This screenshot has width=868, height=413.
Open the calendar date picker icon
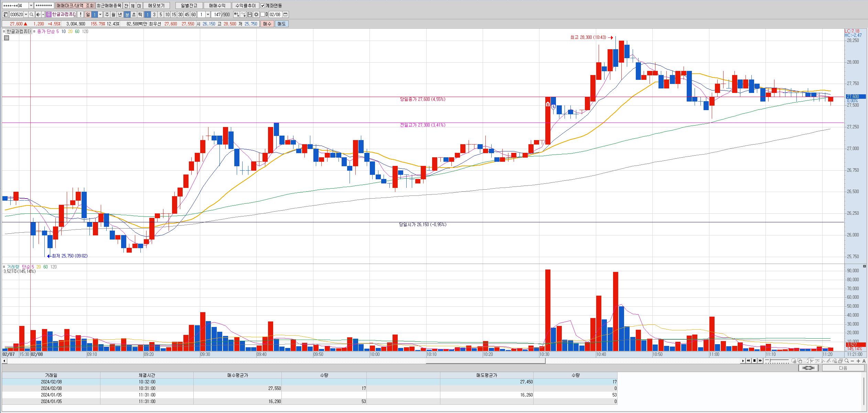[x=285, y=14]
